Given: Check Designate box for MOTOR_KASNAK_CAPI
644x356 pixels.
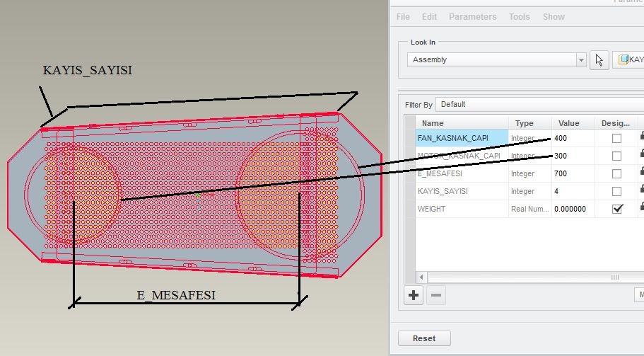Looking at the screenshot, I should [x=616, y=156].
